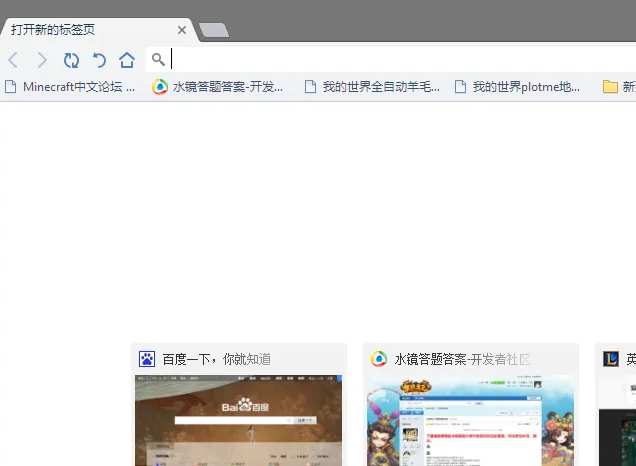Select the 打开新的标签页 tab
Screen dimensions: 636x466
100,30
